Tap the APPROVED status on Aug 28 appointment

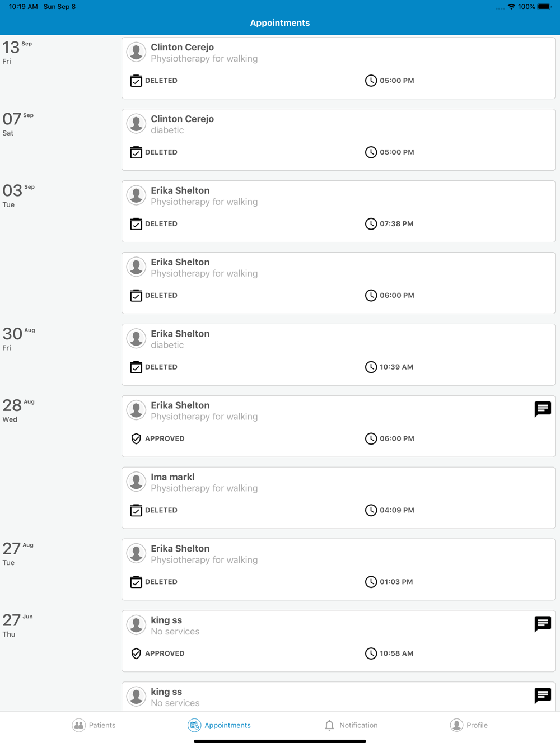tap(164, 438)
